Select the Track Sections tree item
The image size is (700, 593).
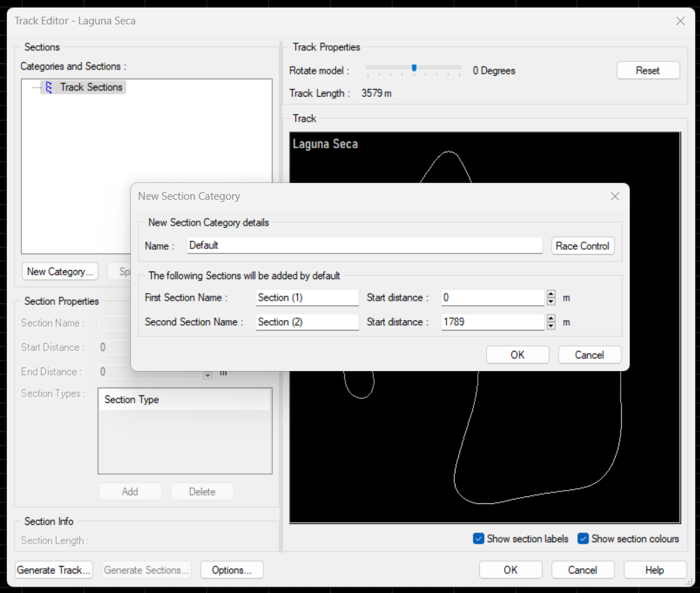click(91, 87)
